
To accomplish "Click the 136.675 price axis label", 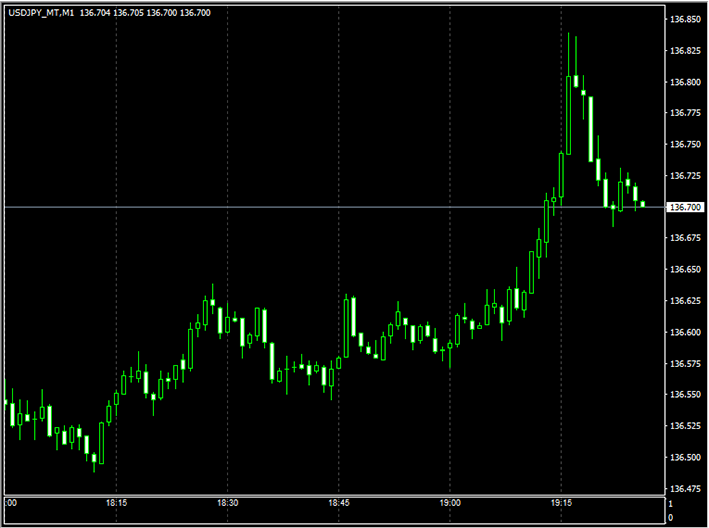I will (685, 238).
